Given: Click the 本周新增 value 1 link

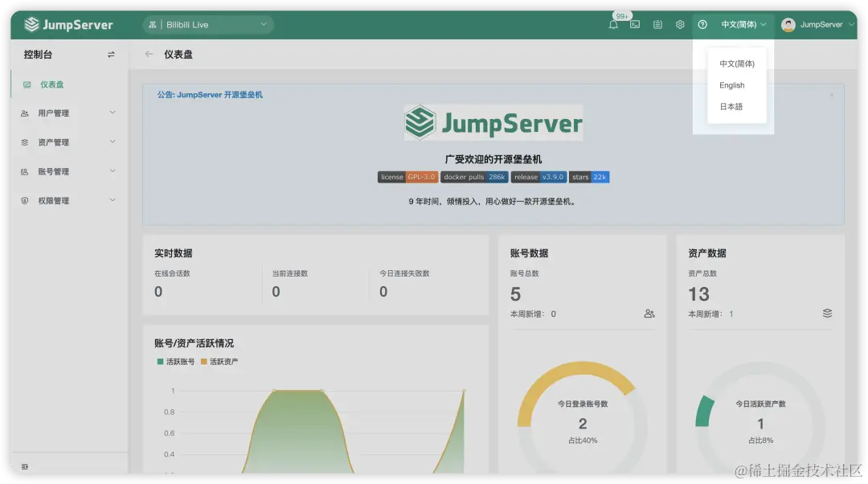Looking at the screenshot, I should pos(731,314).
